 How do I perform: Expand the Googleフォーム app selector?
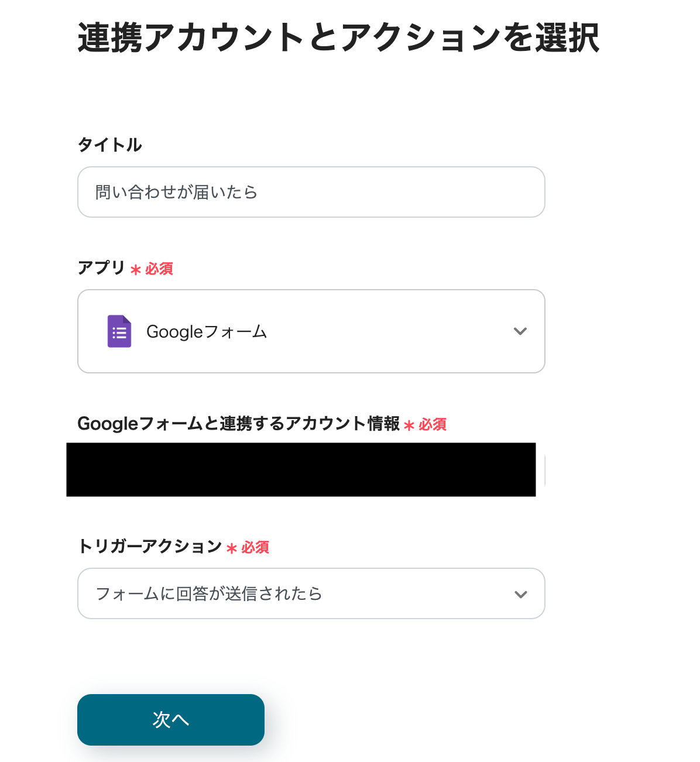[x=311, y=331]
